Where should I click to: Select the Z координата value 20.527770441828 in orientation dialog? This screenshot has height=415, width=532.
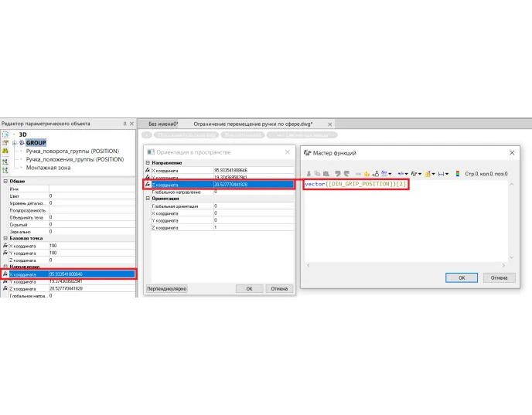[x=254, y=185]
